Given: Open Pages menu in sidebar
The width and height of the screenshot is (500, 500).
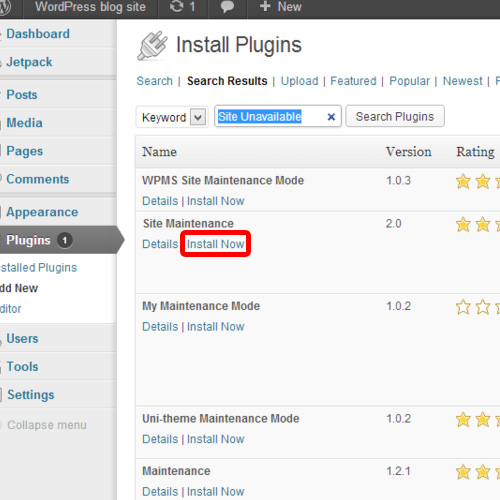Looking at the screenshot, I should pos(25,151).
